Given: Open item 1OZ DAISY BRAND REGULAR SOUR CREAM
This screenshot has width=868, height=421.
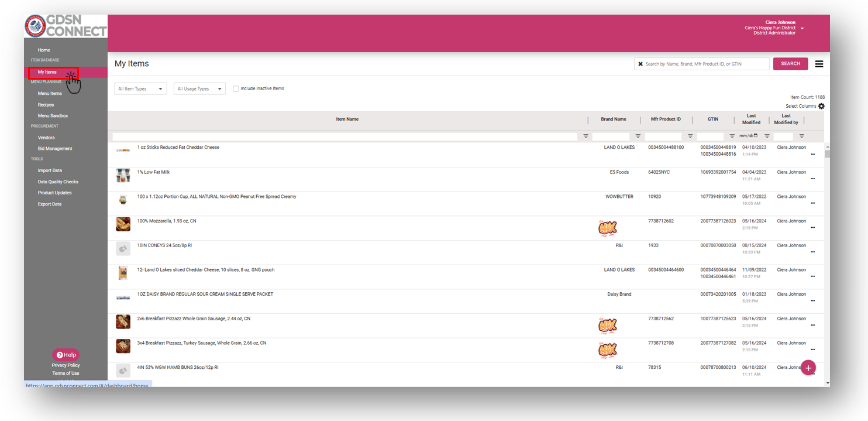Looking at the screenshot, I should (x=205, y=295).
